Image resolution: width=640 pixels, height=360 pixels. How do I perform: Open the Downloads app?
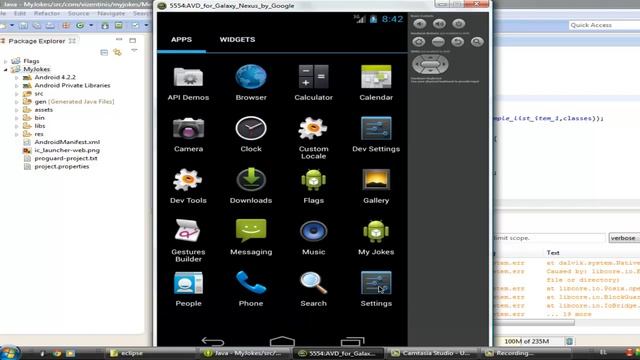coord(251,186)
